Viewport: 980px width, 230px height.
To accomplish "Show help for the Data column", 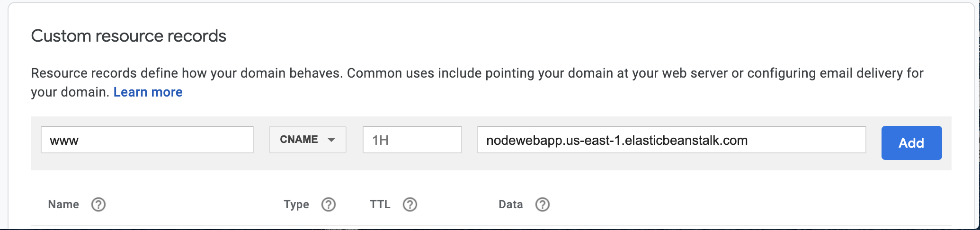I will tap(543, 204).
